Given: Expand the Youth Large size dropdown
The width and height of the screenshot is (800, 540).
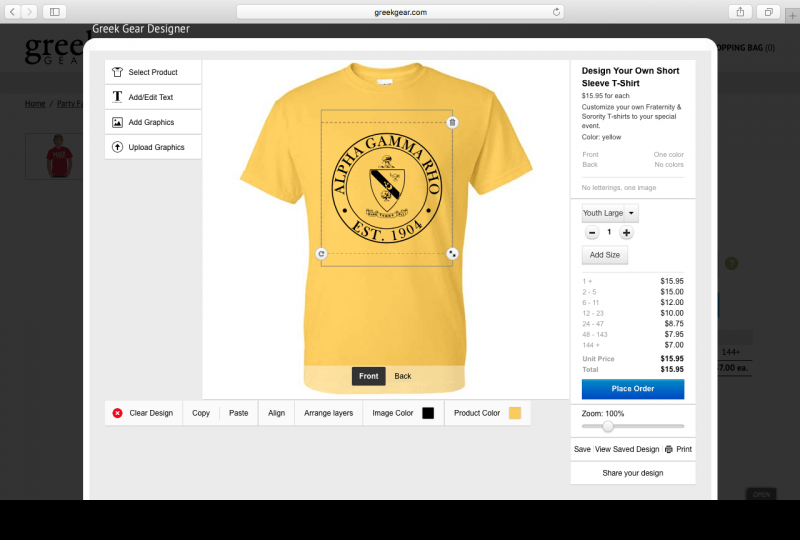Looking at the screenshot, I should 631,213.
